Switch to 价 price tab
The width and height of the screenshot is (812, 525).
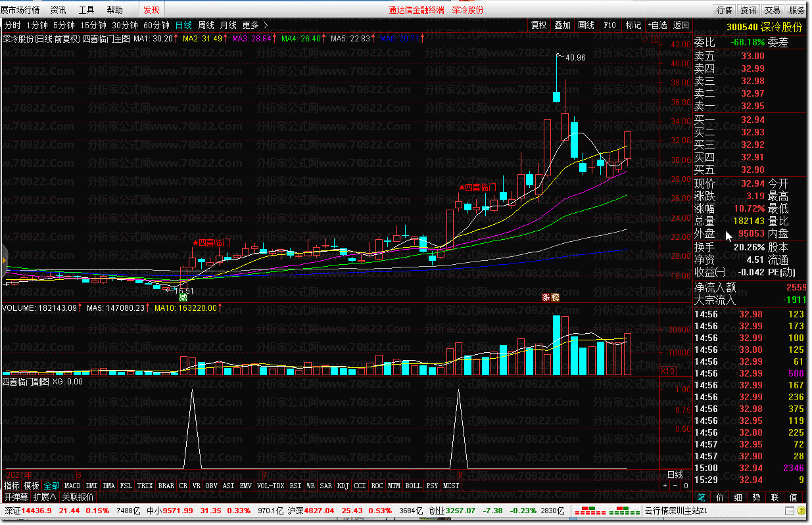coord(720,497)
